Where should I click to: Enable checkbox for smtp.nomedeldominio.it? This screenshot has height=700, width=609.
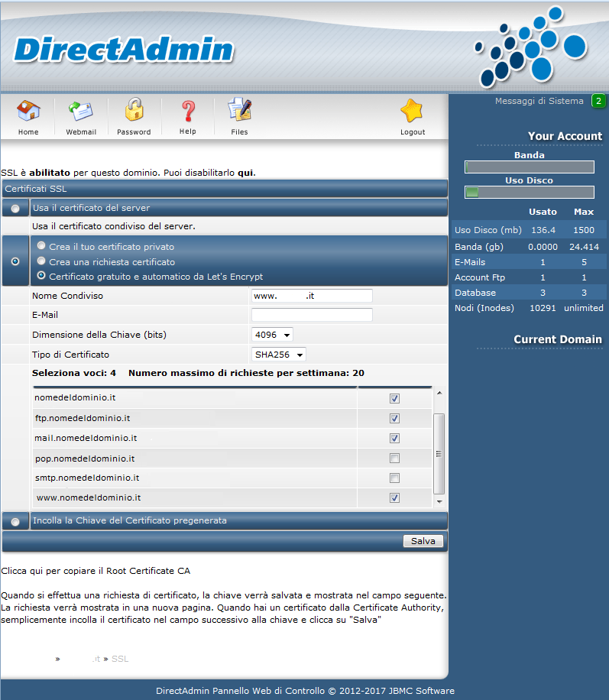click(394, 478)
